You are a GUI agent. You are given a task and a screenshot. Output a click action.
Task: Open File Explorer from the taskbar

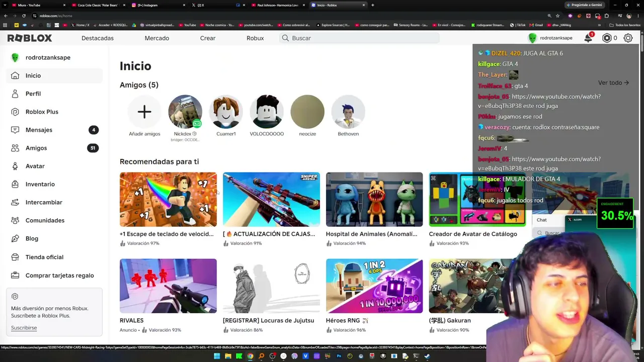(228, 356)
